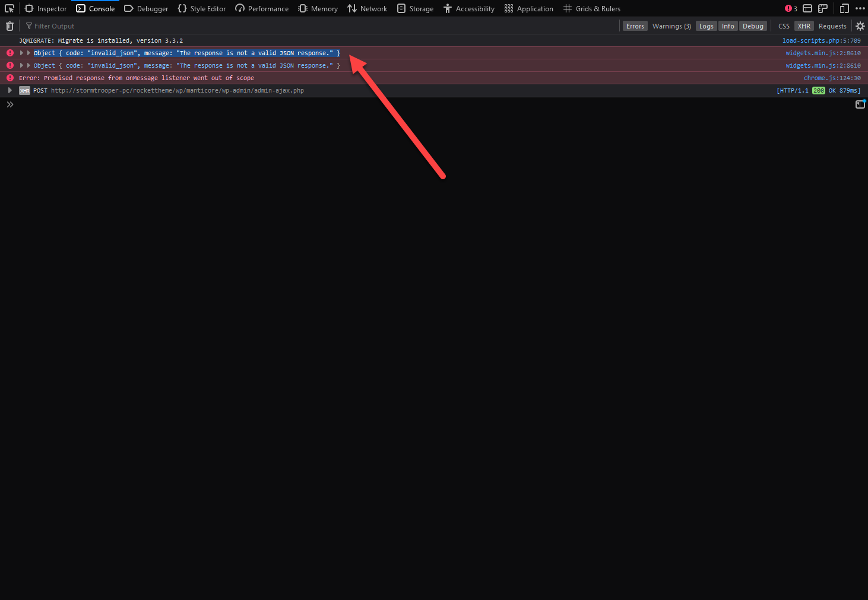Image resolution: width=868 pixels, height=600 pixels.
Task: Open the Storage tab
Action: click(x=415, y=8)
